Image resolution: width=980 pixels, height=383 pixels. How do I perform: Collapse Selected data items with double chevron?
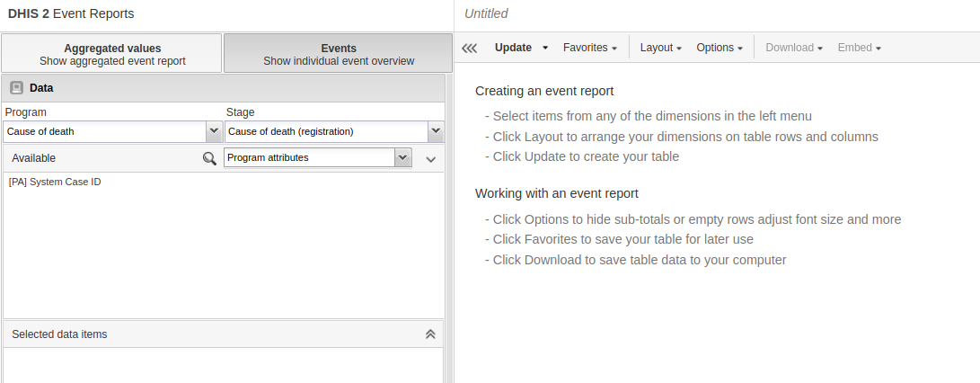coord(430,334)
